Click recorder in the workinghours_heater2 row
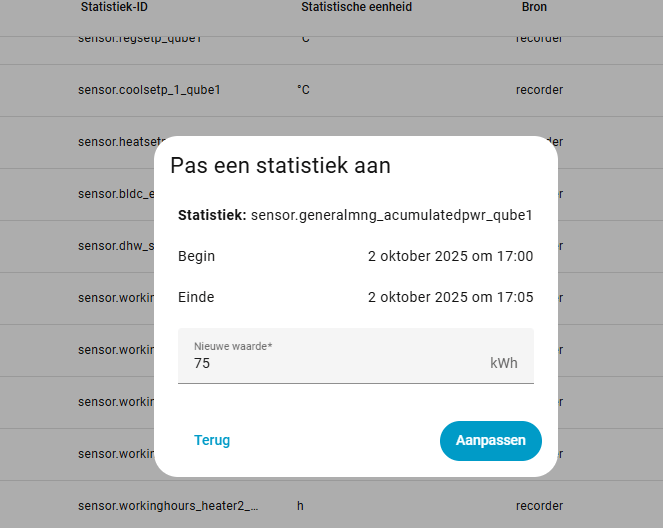Viewport: 663px width, 528px height. 539,506
